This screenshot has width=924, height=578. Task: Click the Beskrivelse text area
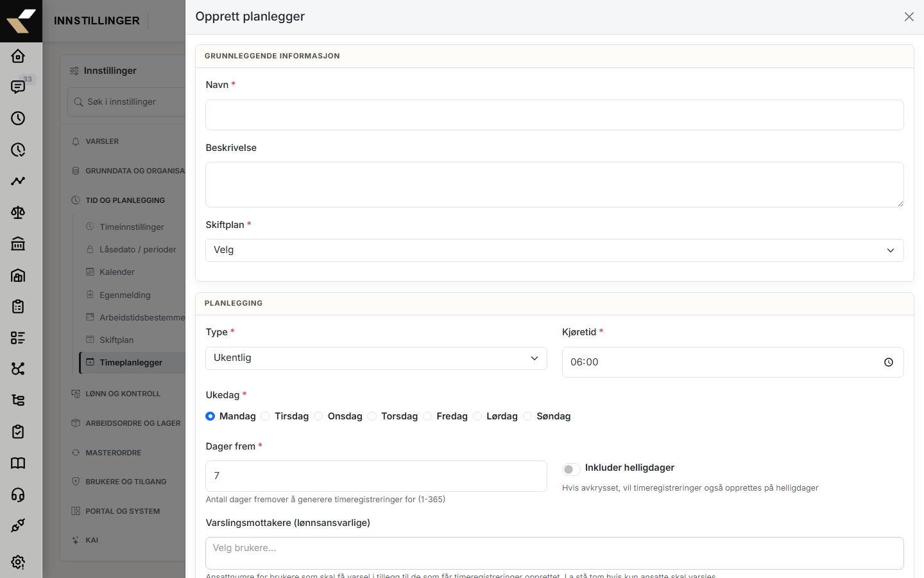pyautogui.click(x=554, y=184)
